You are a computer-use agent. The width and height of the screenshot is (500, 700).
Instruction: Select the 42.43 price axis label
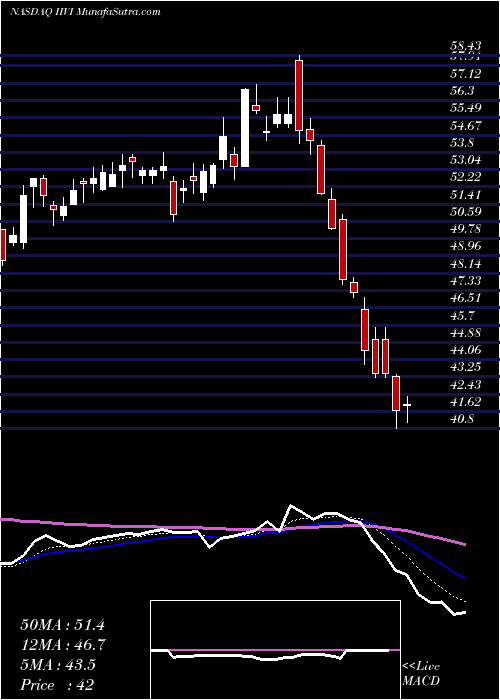(465, 384)
